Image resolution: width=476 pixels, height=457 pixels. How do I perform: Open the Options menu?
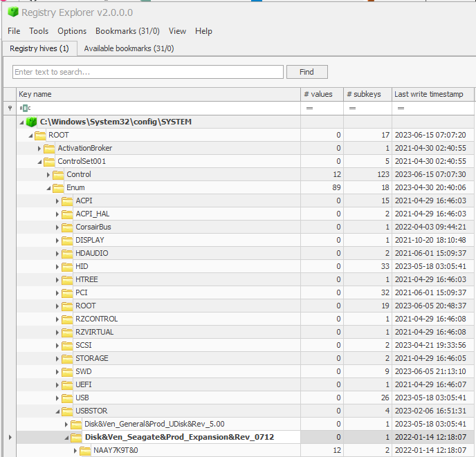point(72,31)
